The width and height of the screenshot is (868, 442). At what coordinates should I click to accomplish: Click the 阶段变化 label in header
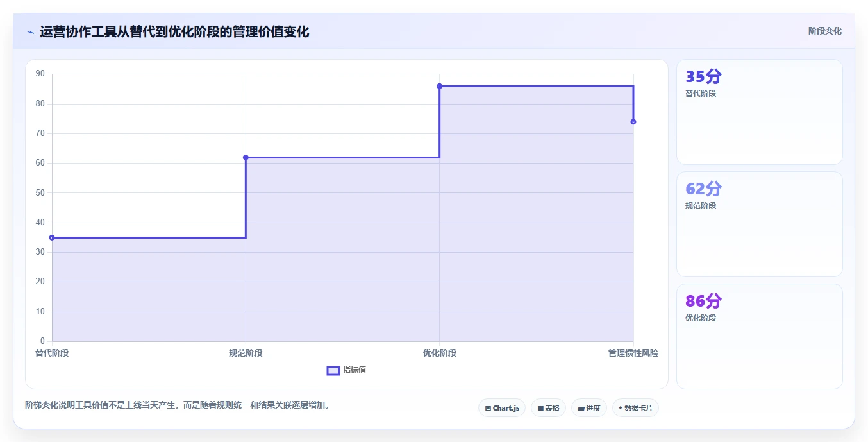tap(824, 31)
